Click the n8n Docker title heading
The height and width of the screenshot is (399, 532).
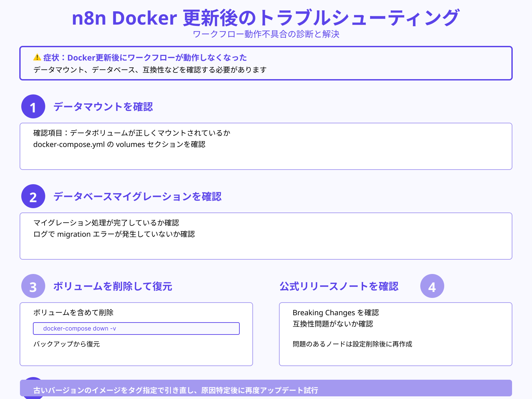[266, 19]
